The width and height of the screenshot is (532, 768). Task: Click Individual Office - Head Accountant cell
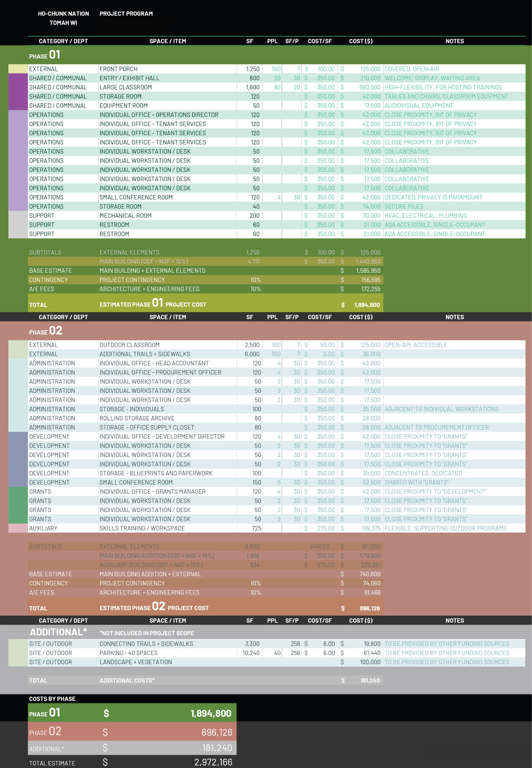click(x=154, y=364)
